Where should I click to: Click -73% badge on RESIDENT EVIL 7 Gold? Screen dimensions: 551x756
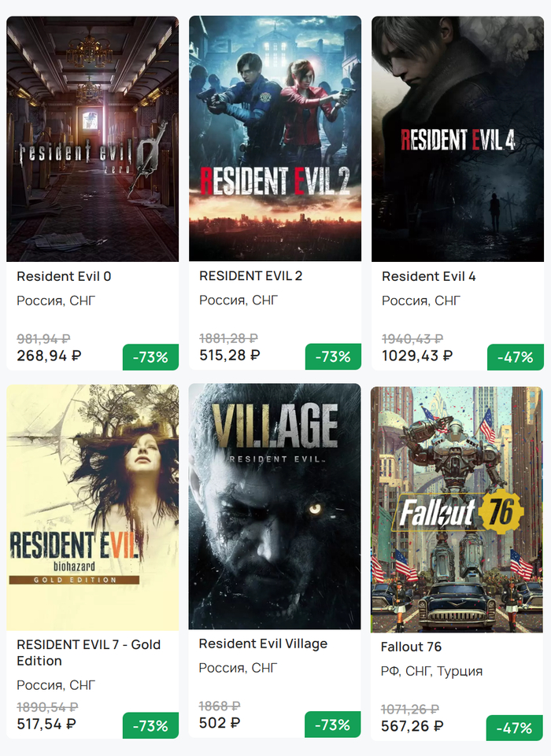(150, 725)
